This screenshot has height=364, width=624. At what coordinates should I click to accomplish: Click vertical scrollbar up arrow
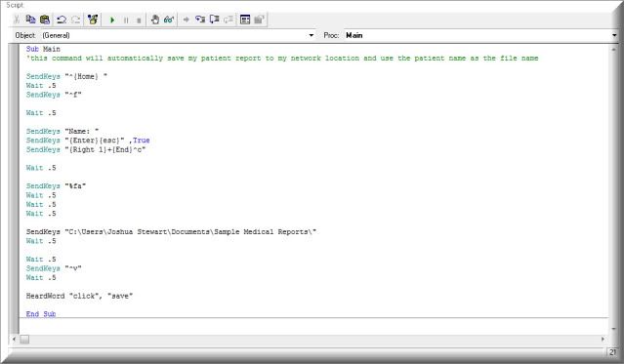(613, 50)
